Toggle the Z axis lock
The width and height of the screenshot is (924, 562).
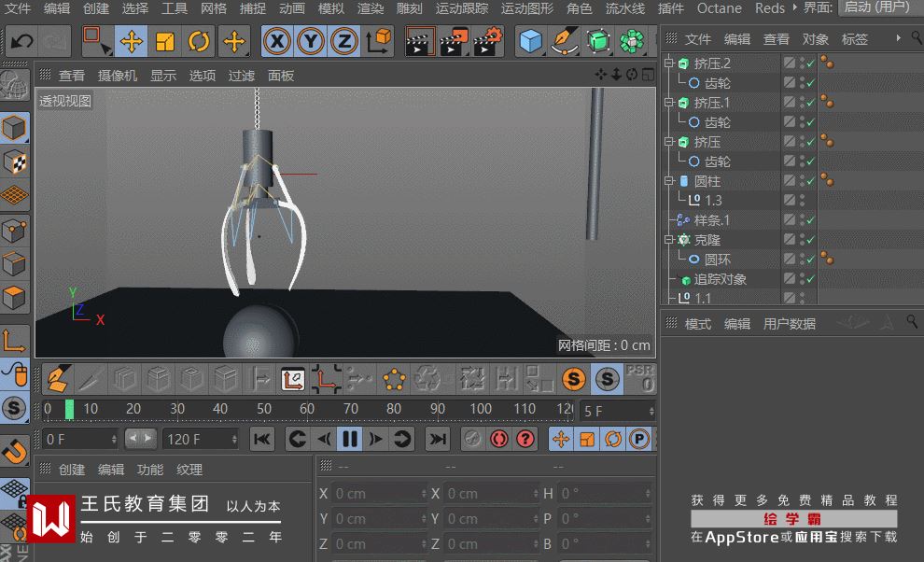coord(344,42)
